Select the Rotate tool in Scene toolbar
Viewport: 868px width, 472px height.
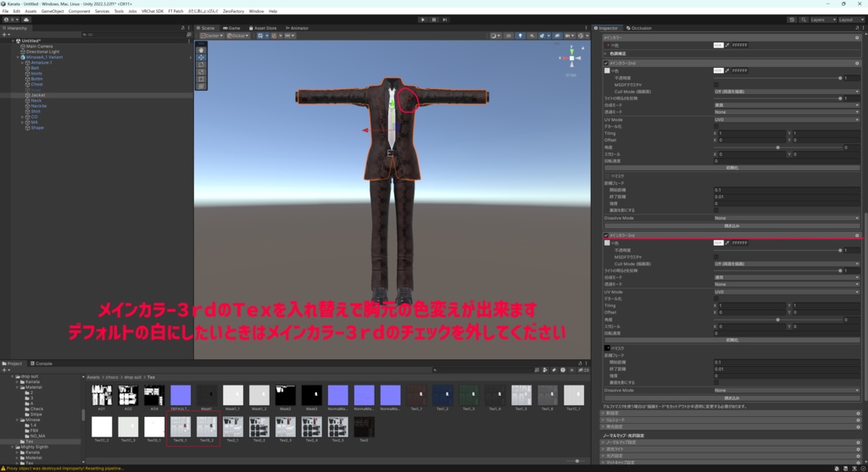point(201,64)
